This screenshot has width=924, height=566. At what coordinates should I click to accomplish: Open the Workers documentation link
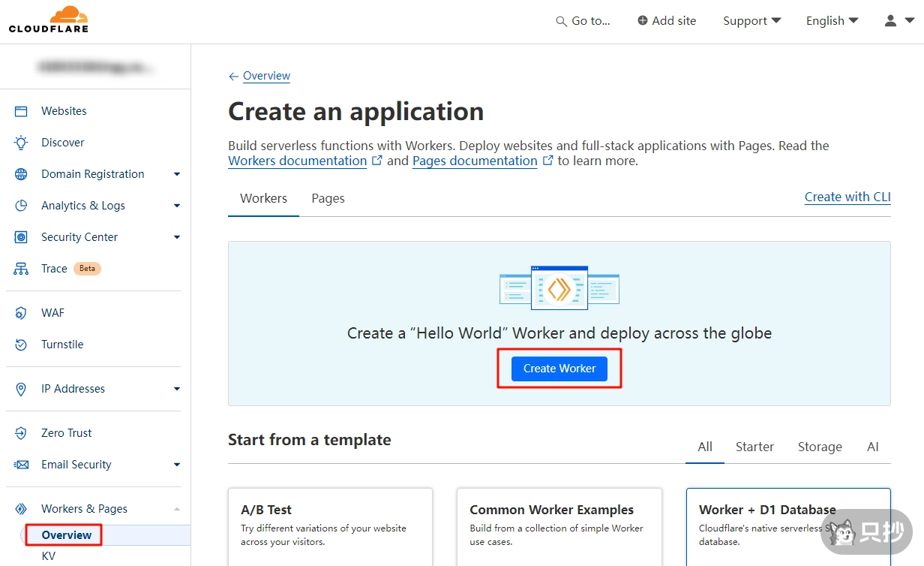pyautogui.click(x=298, y=161)
